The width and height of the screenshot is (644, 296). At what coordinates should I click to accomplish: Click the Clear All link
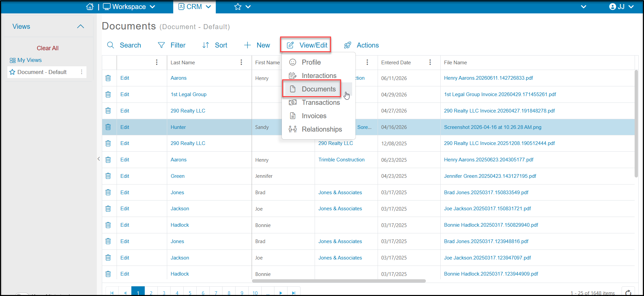48,48
